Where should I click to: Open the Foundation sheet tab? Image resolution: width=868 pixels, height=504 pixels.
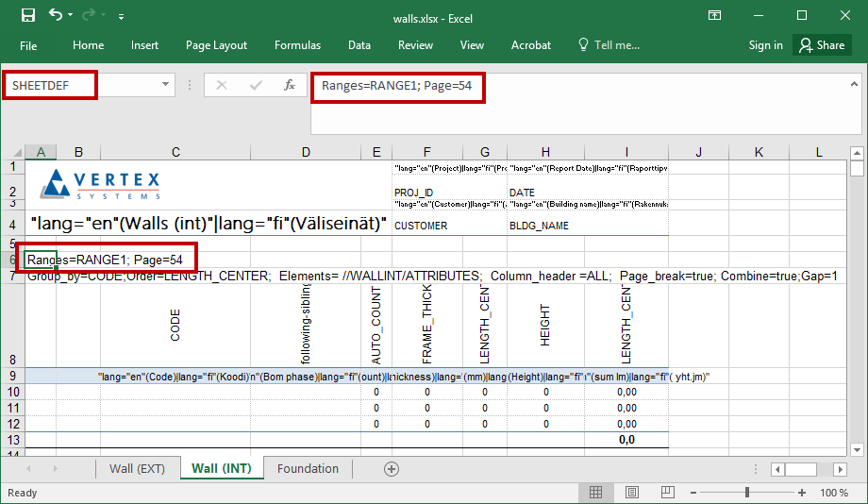point(308,469)
